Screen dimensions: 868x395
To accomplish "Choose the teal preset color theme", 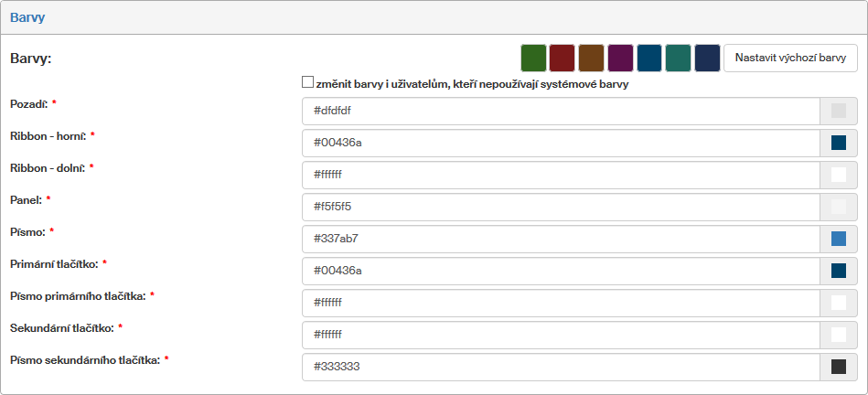I will coord(678,58).
